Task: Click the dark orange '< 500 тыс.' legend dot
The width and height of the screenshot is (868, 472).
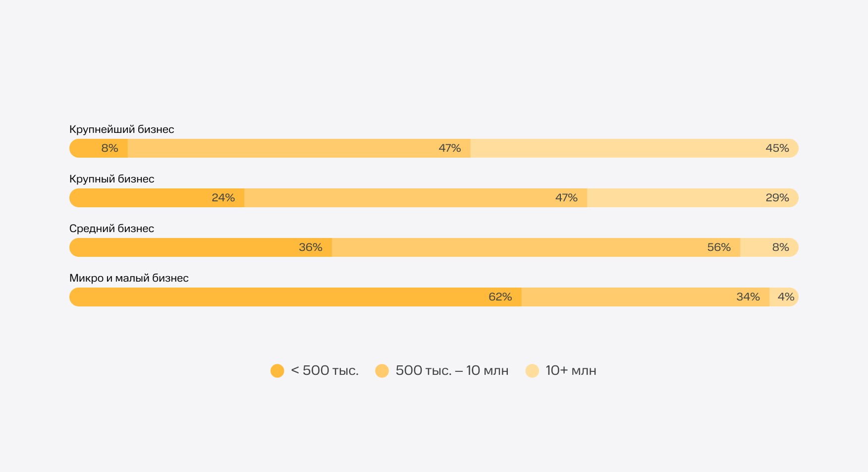Action: point(277,371)
